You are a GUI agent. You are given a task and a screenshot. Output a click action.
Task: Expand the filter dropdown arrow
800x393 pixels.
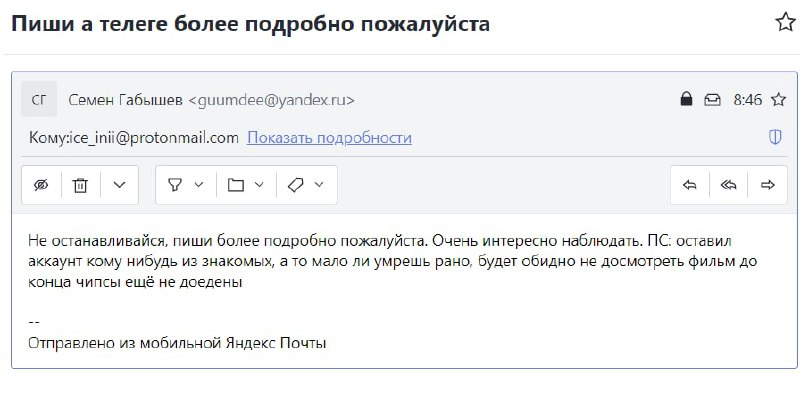(199, 184)
